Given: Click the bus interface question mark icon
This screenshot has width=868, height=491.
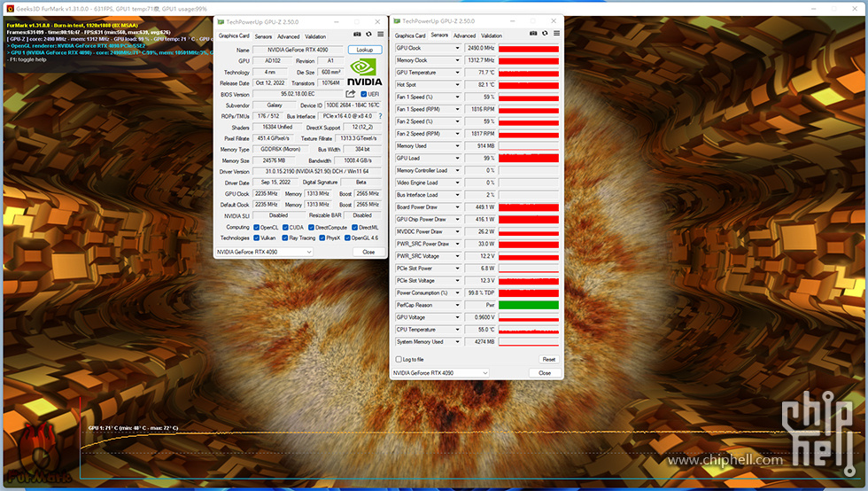Looking at the screenshot, I should point(380,116).
